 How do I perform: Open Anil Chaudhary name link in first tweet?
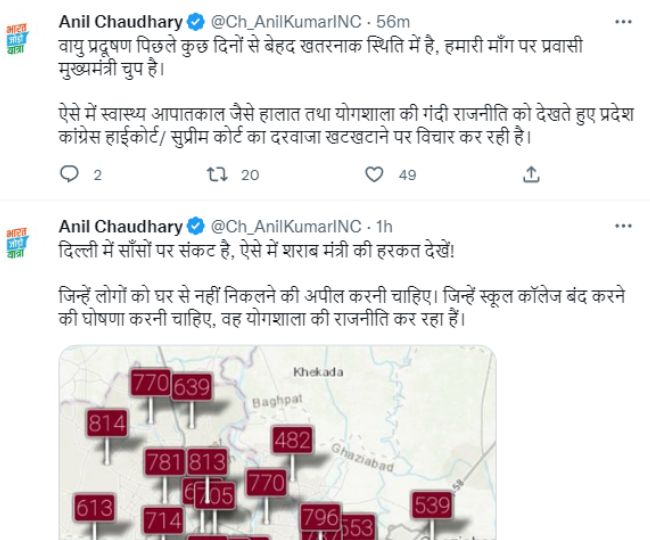[x=121, y=20]
